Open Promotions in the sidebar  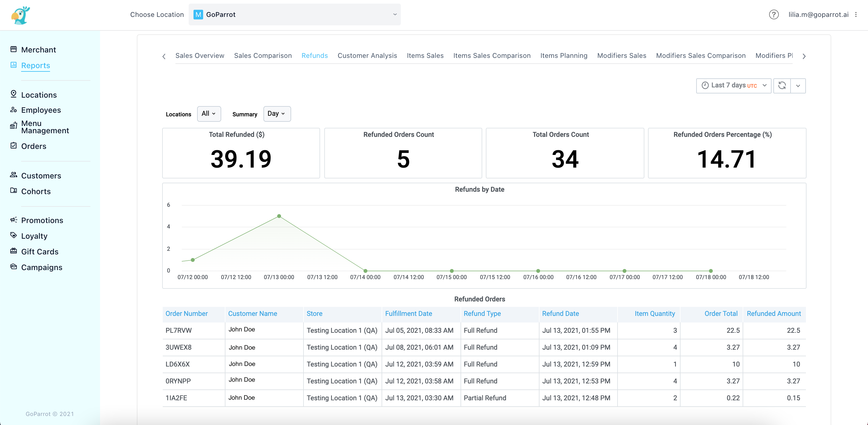[42, 220]
